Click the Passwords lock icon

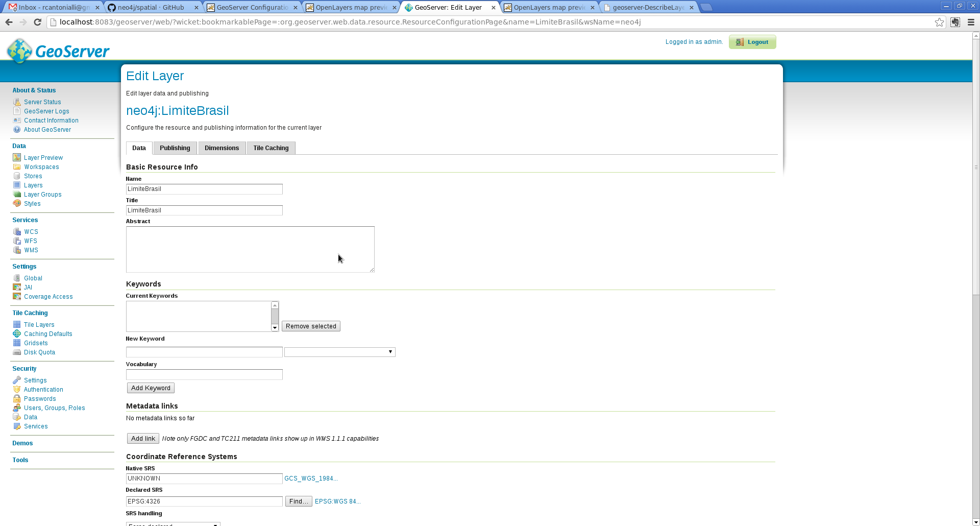(x=17, y=399)
